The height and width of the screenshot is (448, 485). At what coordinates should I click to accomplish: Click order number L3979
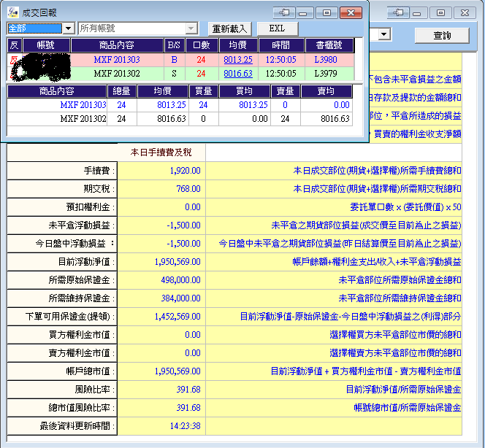click(x=326, y=74)
